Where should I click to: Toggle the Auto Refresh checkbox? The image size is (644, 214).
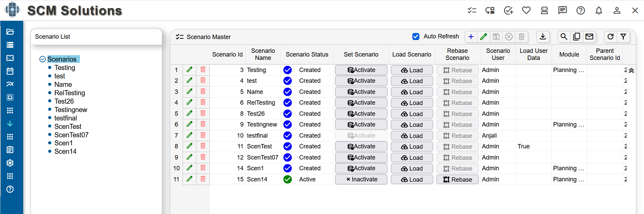pyautogui.click(x=416, y=36)
